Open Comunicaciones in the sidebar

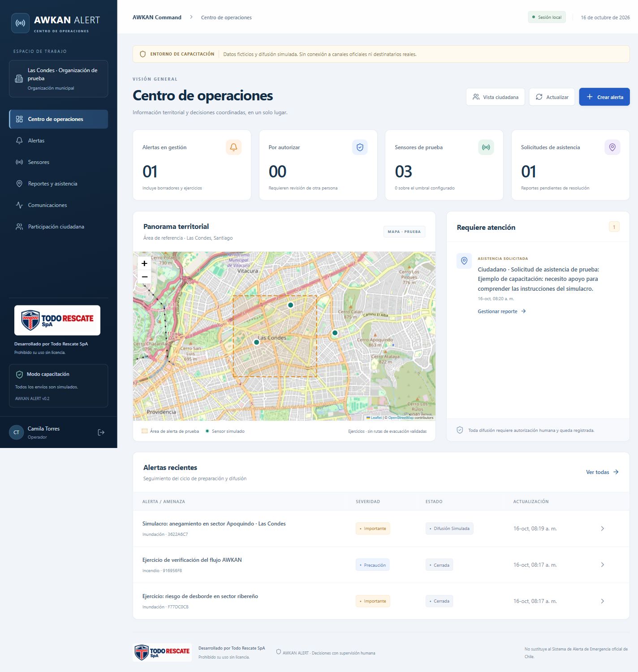point(58,205)
